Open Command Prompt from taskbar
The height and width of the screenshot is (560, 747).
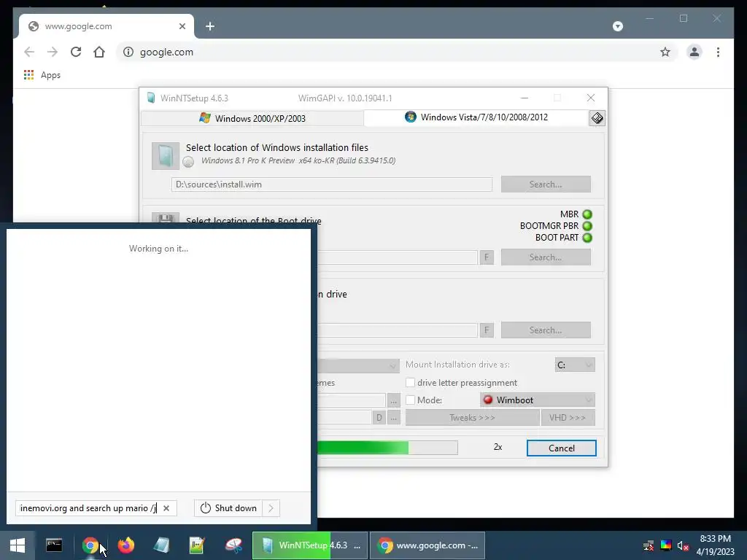tap(54, 545)
